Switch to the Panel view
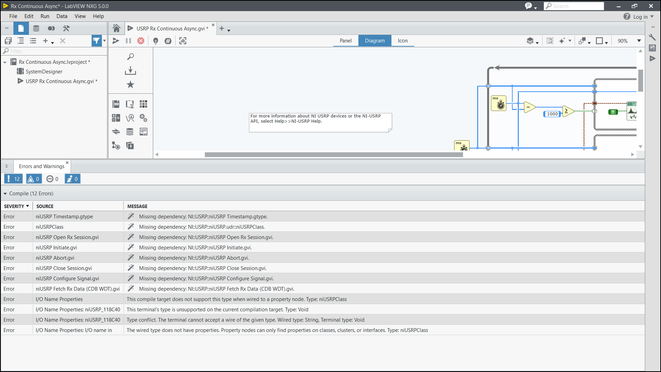The width and height of the screenshot is (661, 372). tap(346, 41)
